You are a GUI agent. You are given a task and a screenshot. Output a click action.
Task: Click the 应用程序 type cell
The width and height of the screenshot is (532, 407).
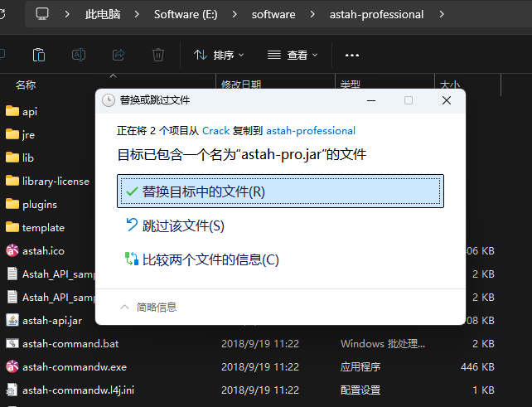pos(360,367)
